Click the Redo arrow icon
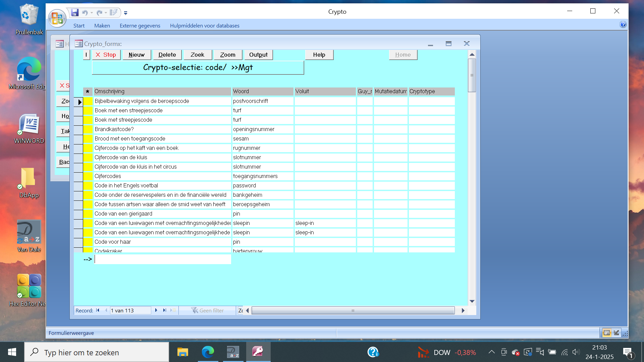 [99, 13]
